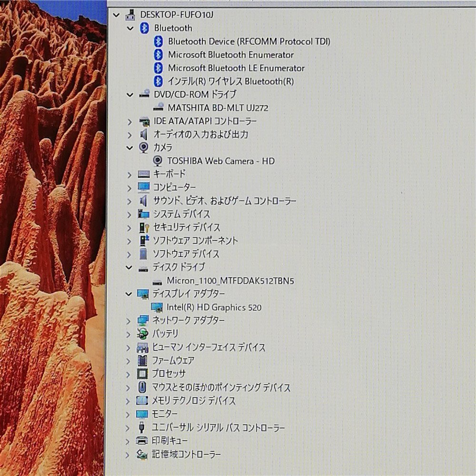This screenshot has height=476, width=476.
Task: Select the ファームウェア label
Action: (x=173, y=361)
